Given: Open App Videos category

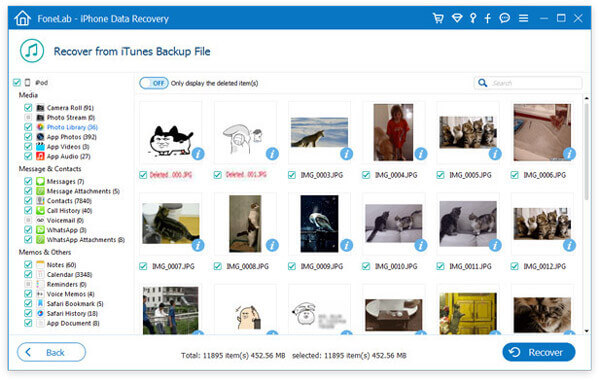Looking at the screenshot, I should 68,147.
